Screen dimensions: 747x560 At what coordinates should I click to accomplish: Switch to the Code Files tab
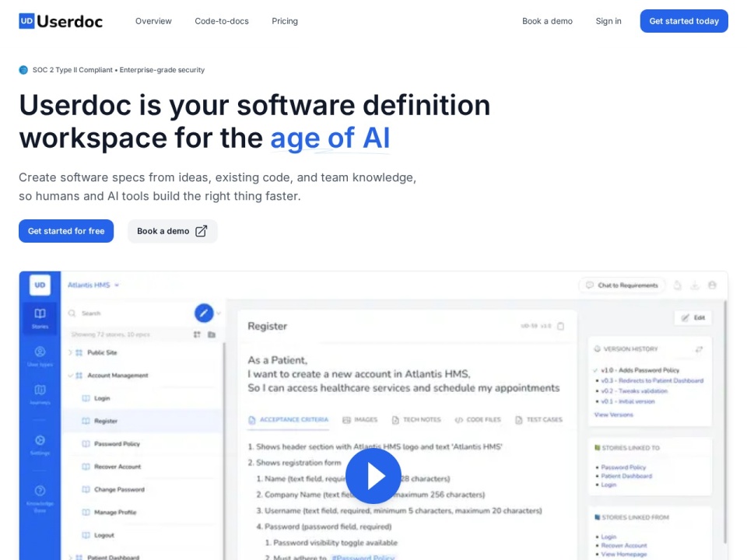coord(478,419)
